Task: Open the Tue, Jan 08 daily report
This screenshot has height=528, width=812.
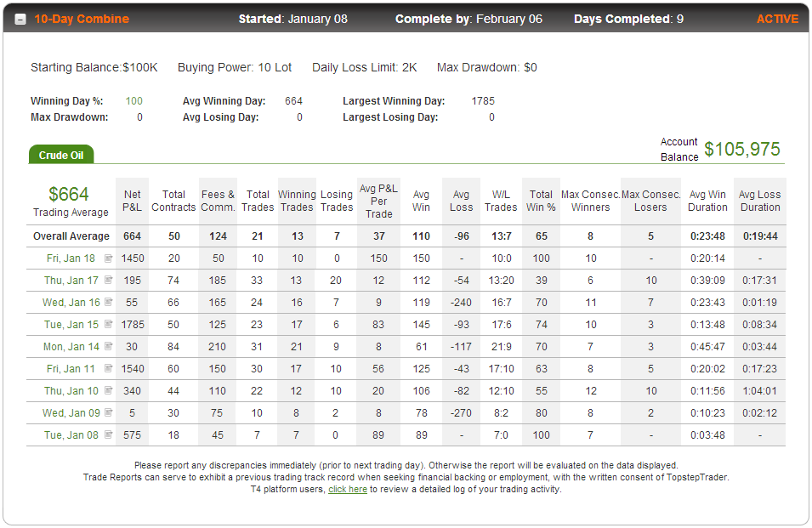Action: [71, 435]
